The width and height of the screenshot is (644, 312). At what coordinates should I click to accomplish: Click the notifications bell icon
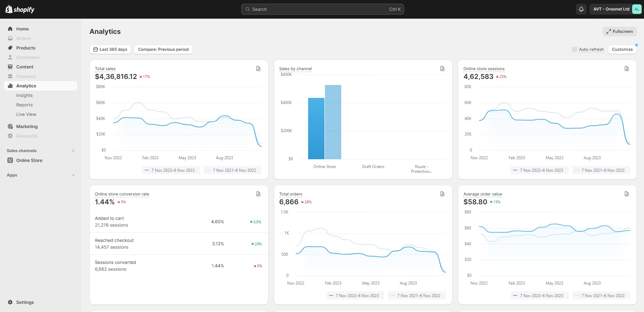581,9
